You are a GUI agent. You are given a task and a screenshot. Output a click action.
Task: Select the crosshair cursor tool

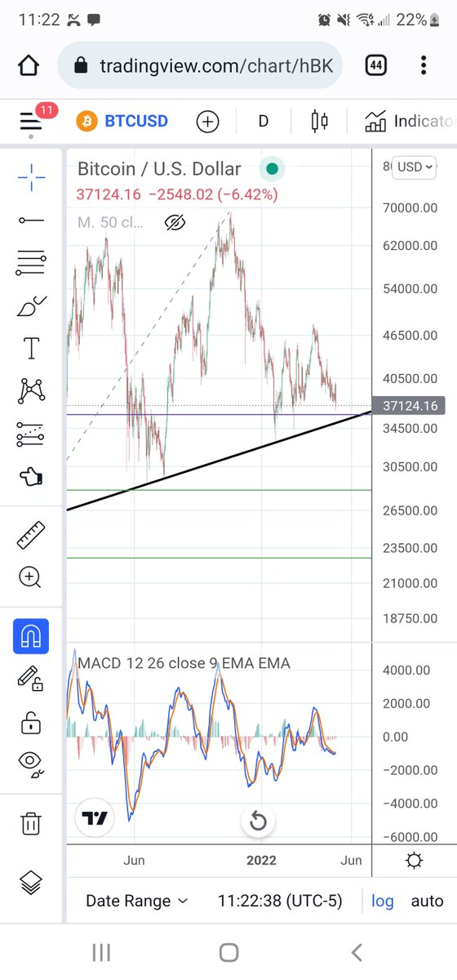pyautogui.click(x=31, y=176)
